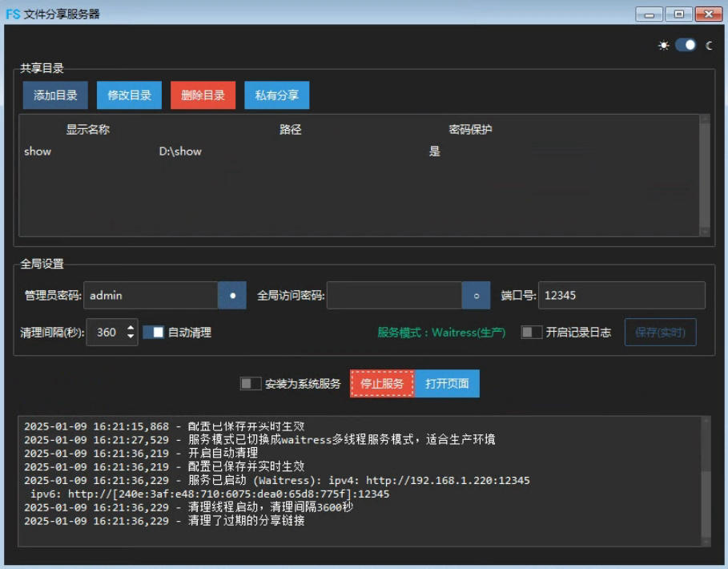Toggle the light/dark theme switch
The height and width of the screenshot is (569, 728).
pyautogui.click(x=686, y=45)
